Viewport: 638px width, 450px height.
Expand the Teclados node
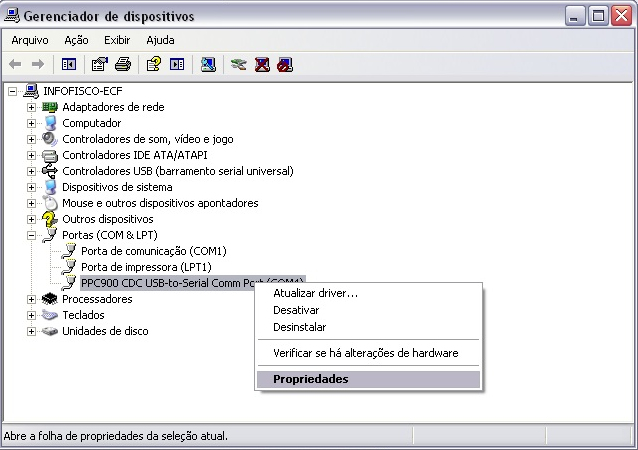pyautogui.click(x=31, y=315)
